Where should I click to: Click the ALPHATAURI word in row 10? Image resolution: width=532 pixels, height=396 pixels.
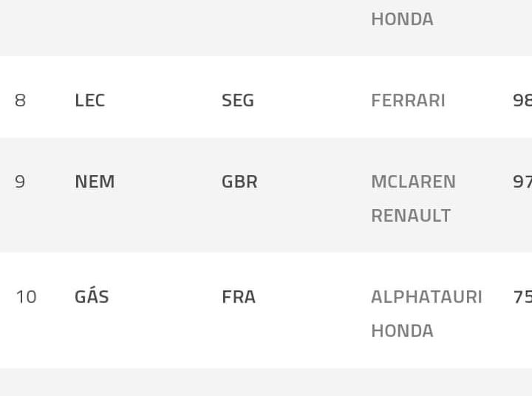(426, 297)
